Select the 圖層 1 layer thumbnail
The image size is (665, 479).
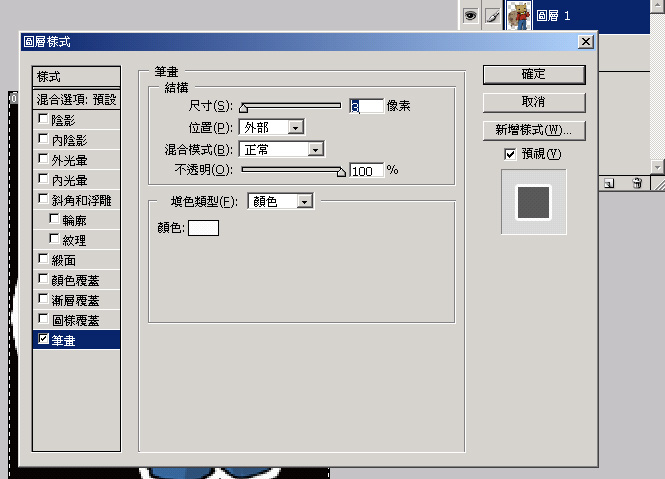point(519,16)
